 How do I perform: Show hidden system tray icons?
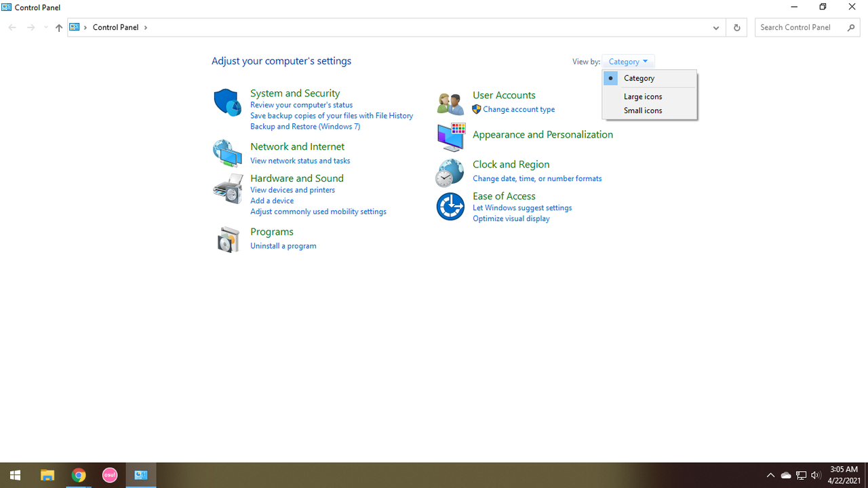[770, 475]
